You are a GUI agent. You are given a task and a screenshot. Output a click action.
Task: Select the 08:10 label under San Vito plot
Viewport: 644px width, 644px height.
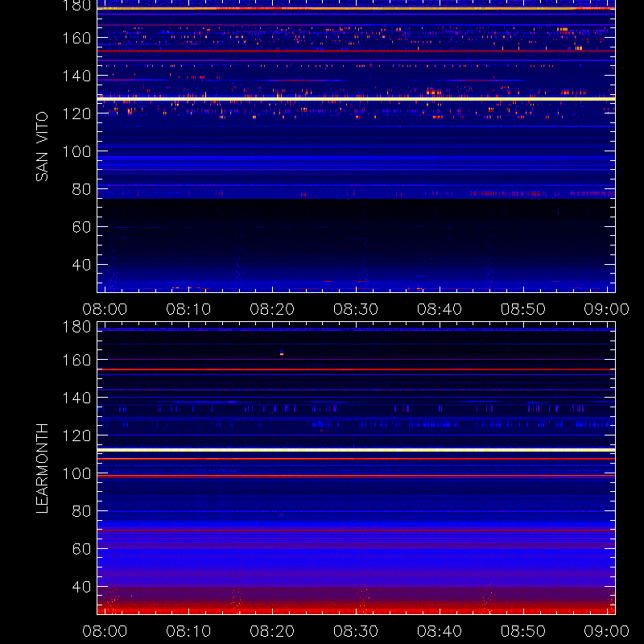coord(188,309)
